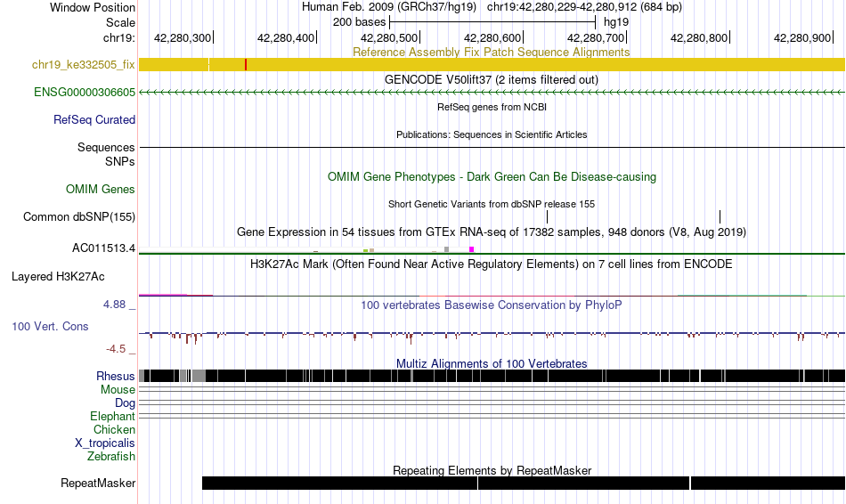Click 100 vertebrates Basewise Conservation by PhyloP title
Viewport: 846px width, 504px height.
tap(491, 305)
